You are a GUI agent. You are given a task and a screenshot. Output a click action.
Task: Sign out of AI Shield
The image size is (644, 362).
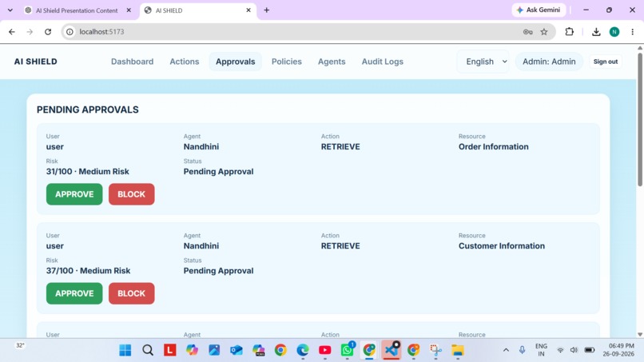tap(606, 62)
